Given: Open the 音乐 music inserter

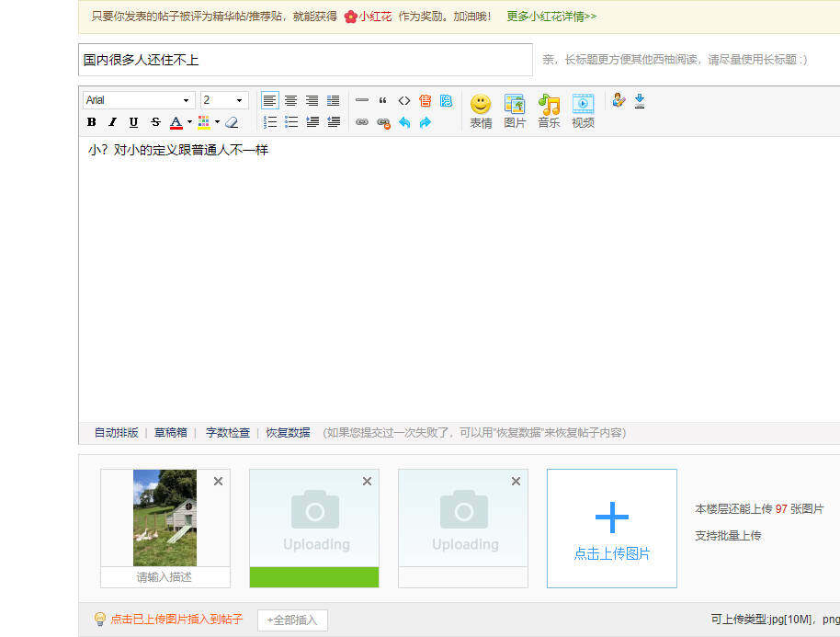Looking at the screenshot, I should click(549, 111).
